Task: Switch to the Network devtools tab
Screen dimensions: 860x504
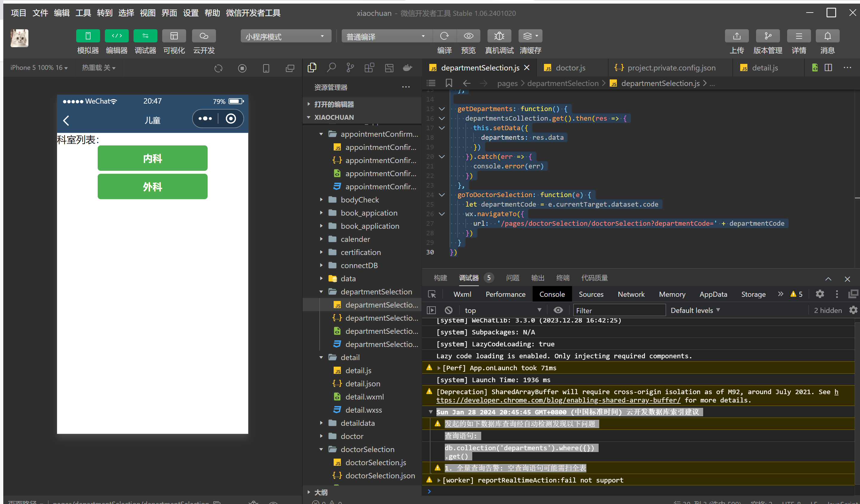Action: (631, 294)
